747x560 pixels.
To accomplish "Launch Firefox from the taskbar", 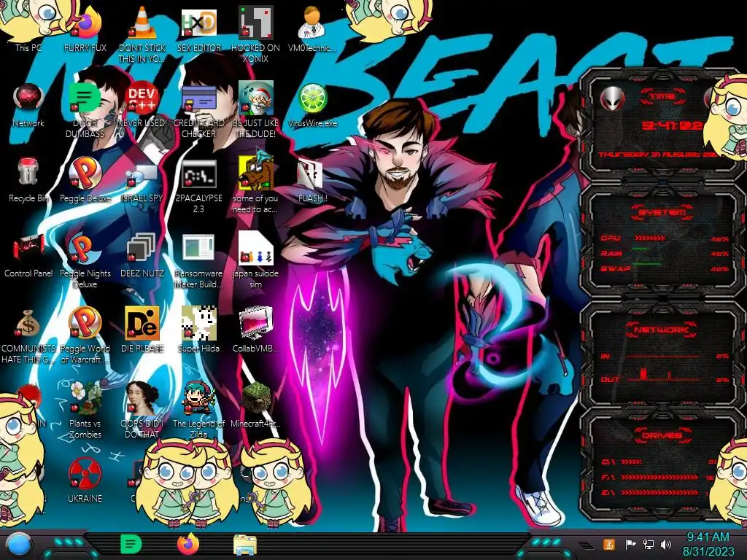I will tap(188, 544).
